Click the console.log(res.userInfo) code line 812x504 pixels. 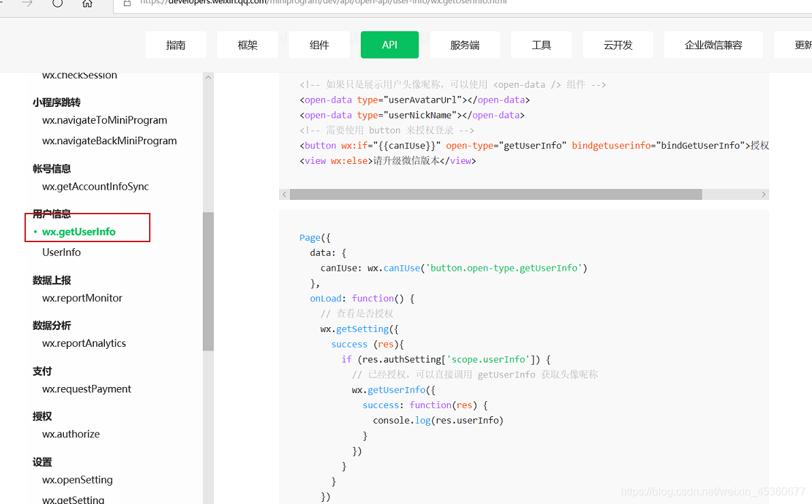[x=438, y=420]
